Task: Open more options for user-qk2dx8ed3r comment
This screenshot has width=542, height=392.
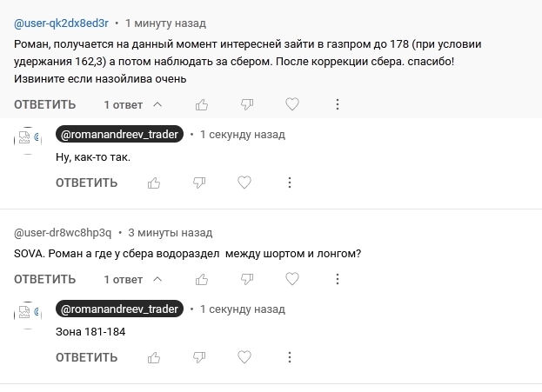Action: pyautogui.click(x=338, y=104)
